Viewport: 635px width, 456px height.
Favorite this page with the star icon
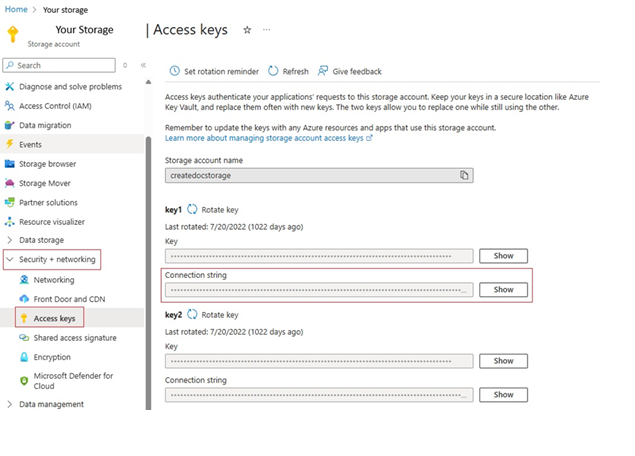click(247, 30)
